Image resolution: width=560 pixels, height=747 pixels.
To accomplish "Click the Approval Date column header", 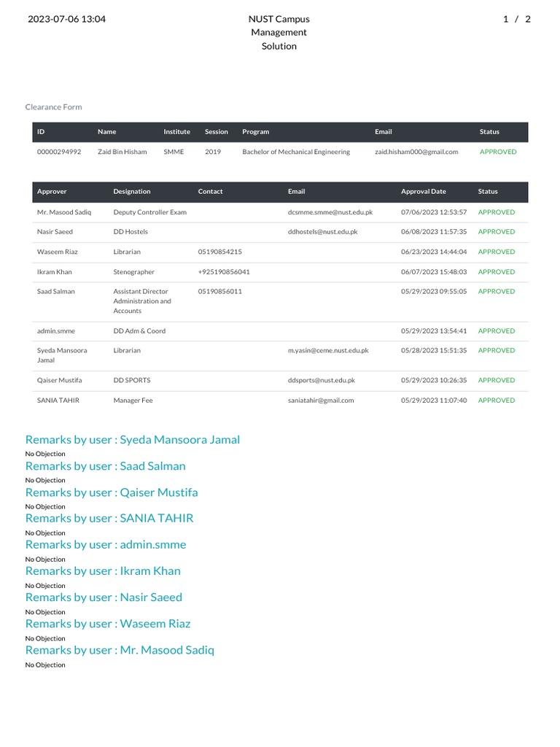I will 423,192.
